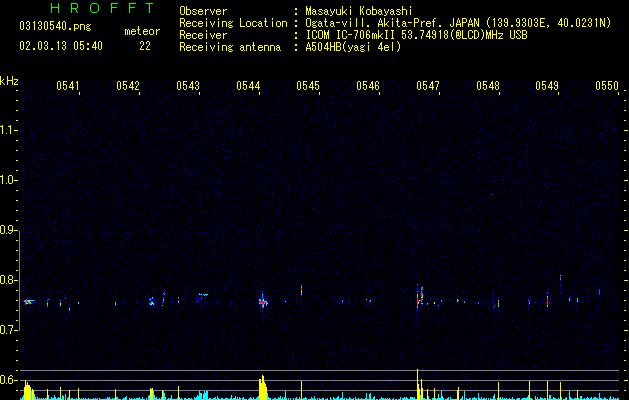
Task: Click the 0550 time marker
Action: (x=607, y=86)
